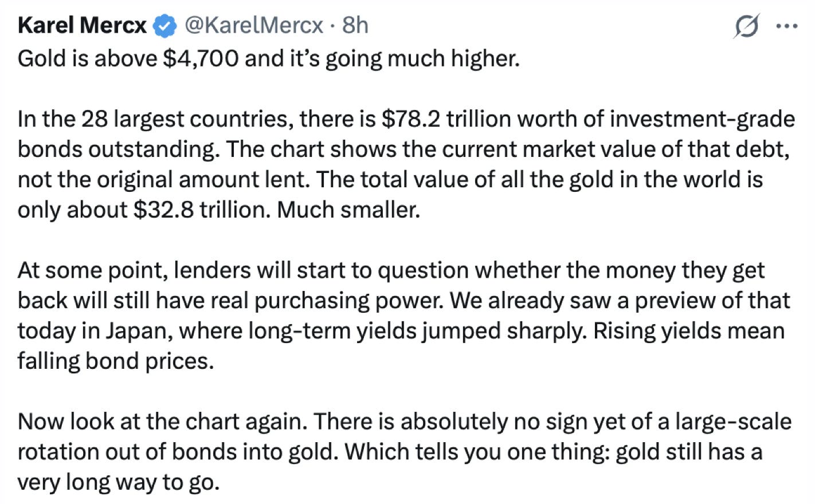
Task: Open the three-dot More options menu
Action: tap(786, 26)
